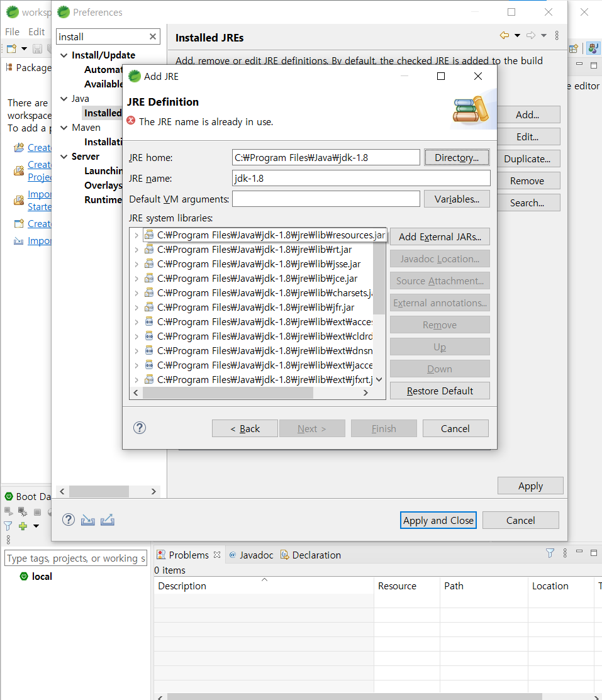602x700 pixels.
Task: Click the Save toolbar icon
Action: point(38,48)
